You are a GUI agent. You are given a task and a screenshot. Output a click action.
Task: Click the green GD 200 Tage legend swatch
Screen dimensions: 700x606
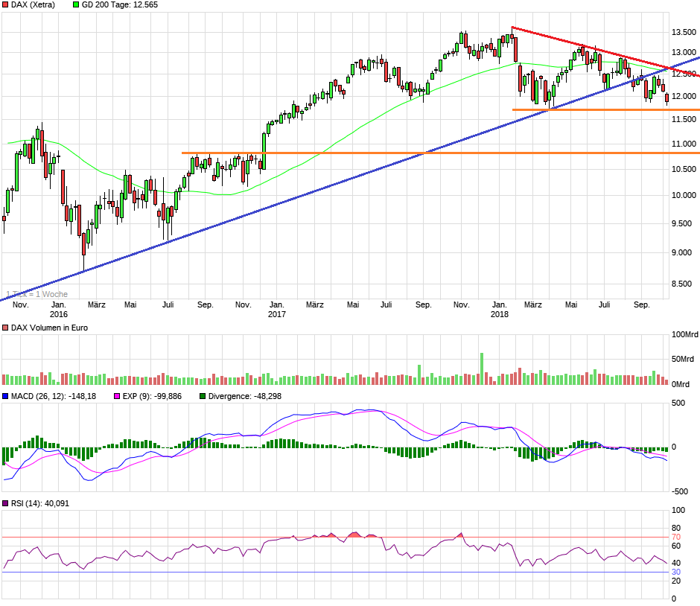pos(76,5)
